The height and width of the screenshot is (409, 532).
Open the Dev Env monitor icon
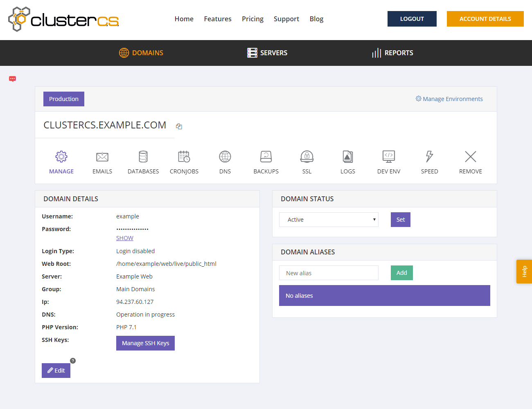[389, 157]
